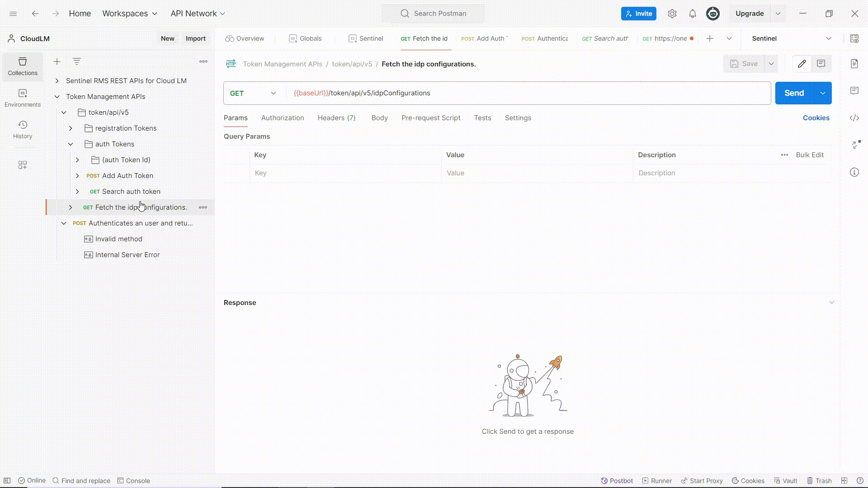Open the Workspaces dropdown

click(x=130, y=14)
